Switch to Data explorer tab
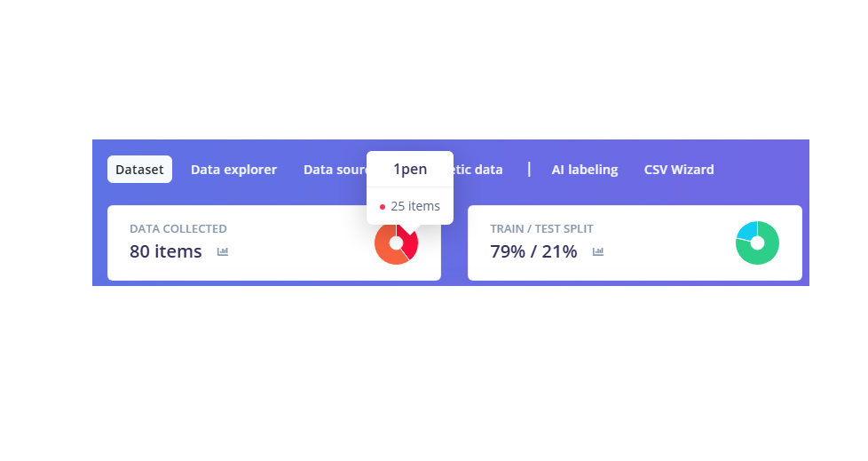 click(233, 170)
